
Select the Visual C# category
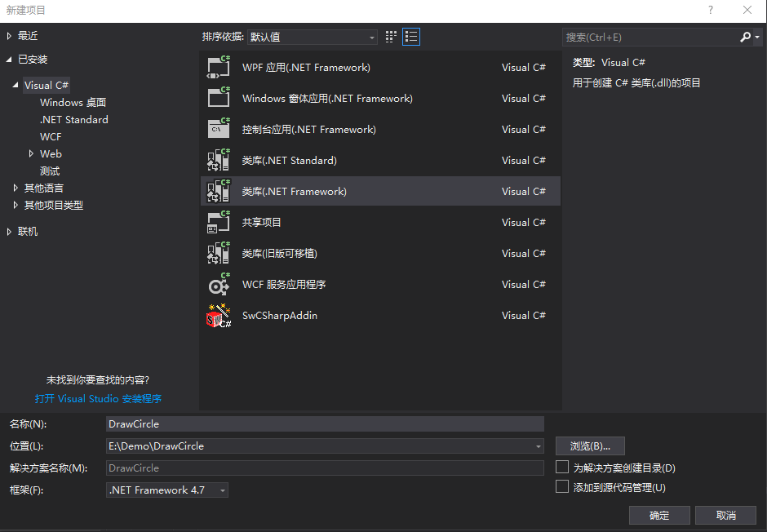[x=47, y=85]
